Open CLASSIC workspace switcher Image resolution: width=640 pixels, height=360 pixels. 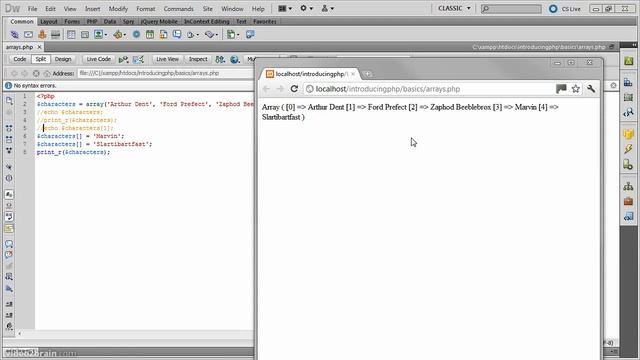click(x=454, y=8)
